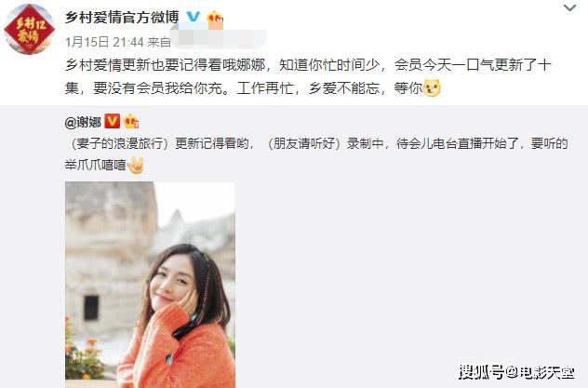Open the 乡村爱情官方微博 username link
Viewport: 588px width, 388px height.
122,18
